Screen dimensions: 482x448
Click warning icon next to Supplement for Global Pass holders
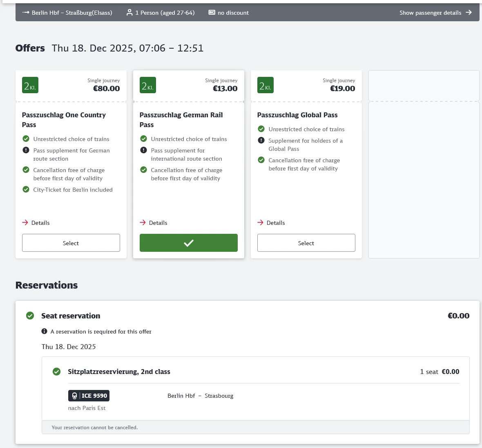[x=261, y=141]
